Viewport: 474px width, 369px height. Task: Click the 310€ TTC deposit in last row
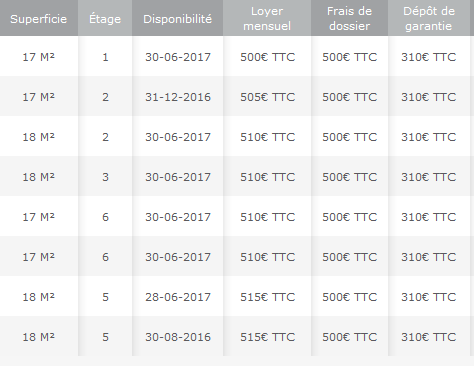(x=429, y=337)
